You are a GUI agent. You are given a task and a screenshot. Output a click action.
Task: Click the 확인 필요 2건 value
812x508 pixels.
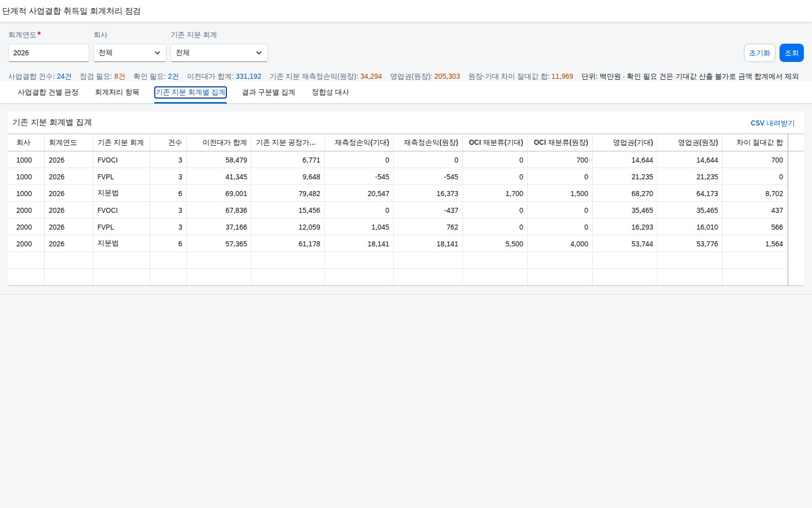coord(173,76)
